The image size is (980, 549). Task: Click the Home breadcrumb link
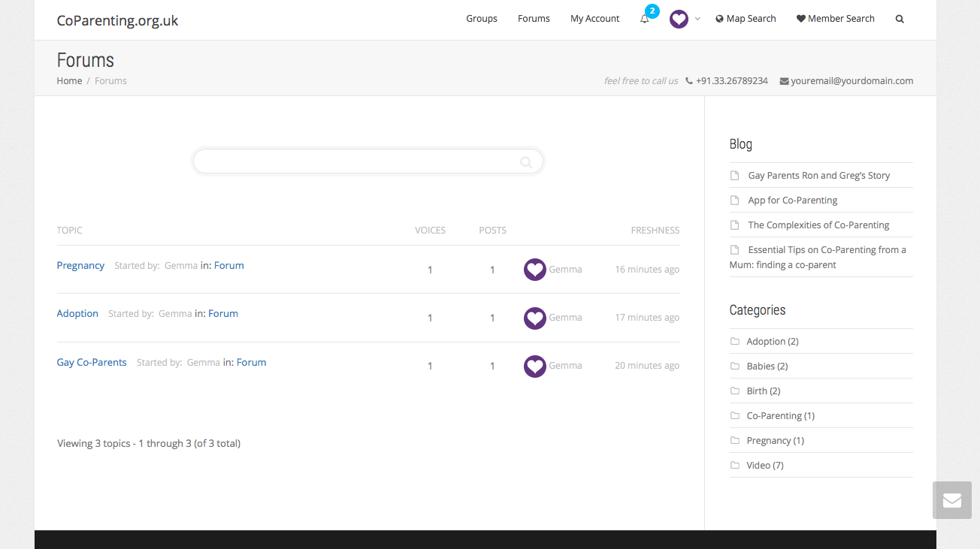69,81
